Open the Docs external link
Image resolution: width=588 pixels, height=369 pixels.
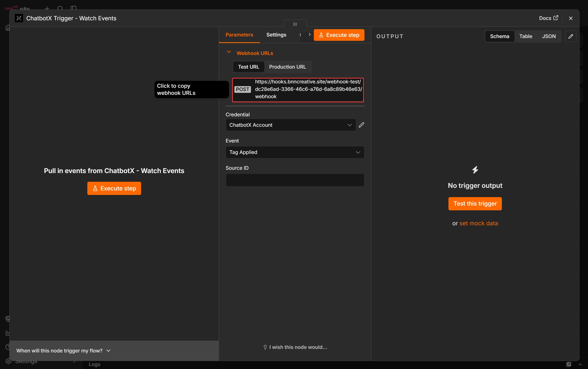(x=548, y=18)
